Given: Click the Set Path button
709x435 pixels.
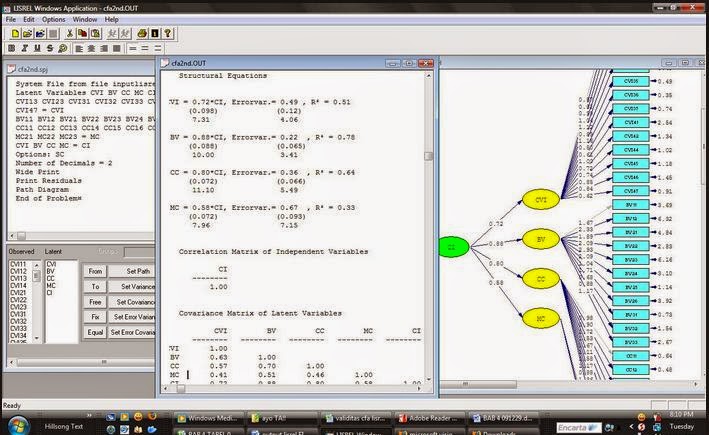Looking at the screenshot, I should tap(132, 271).
